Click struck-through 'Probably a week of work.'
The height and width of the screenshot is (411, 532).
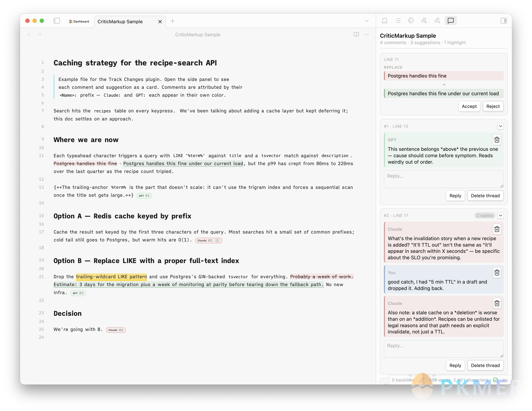322,276
